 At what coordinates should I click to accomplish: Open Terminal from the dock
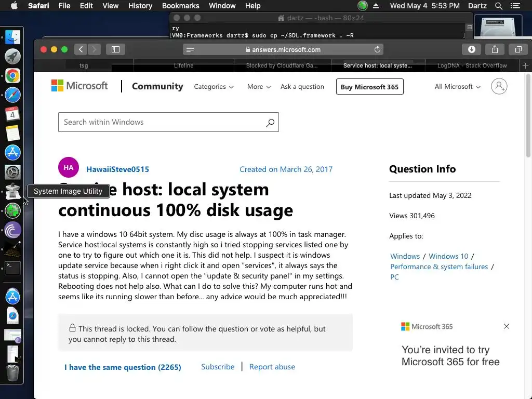(x=12, y=269)
